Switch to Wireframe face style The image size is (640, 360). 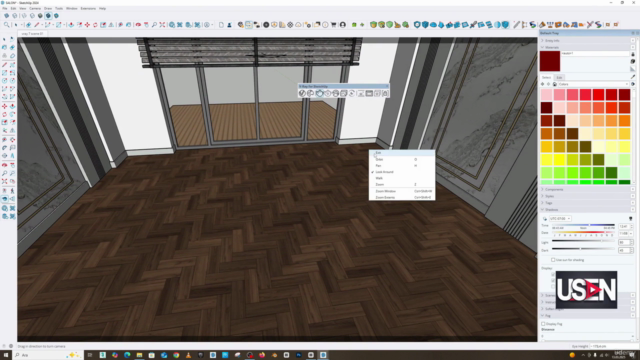pyautogui.click(x=24, y=16)
